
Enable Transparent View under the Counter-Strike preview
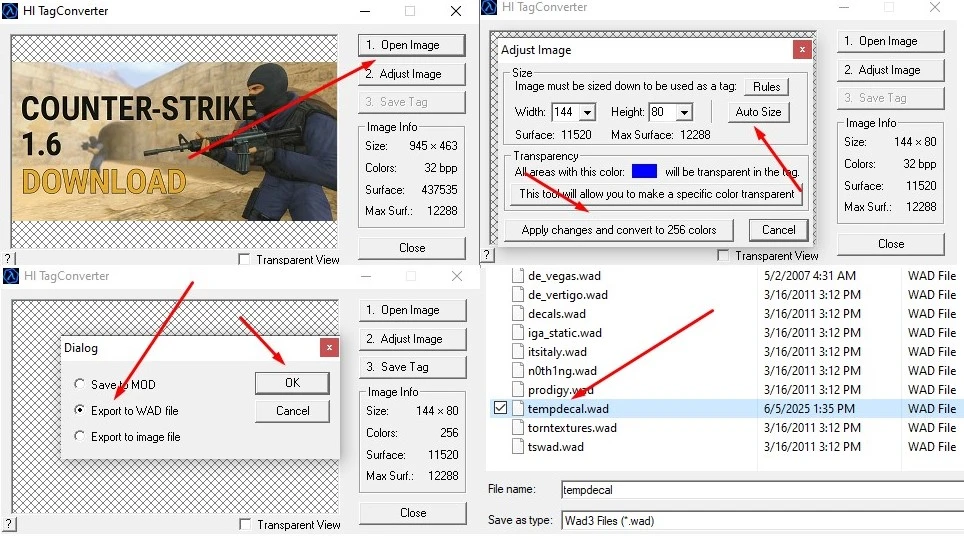pyautogui.click(x=244, y=260)
